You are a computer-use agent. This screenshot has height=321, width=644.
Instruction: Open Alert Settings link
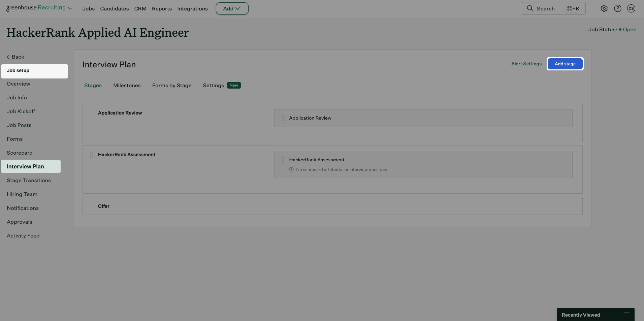526,64
